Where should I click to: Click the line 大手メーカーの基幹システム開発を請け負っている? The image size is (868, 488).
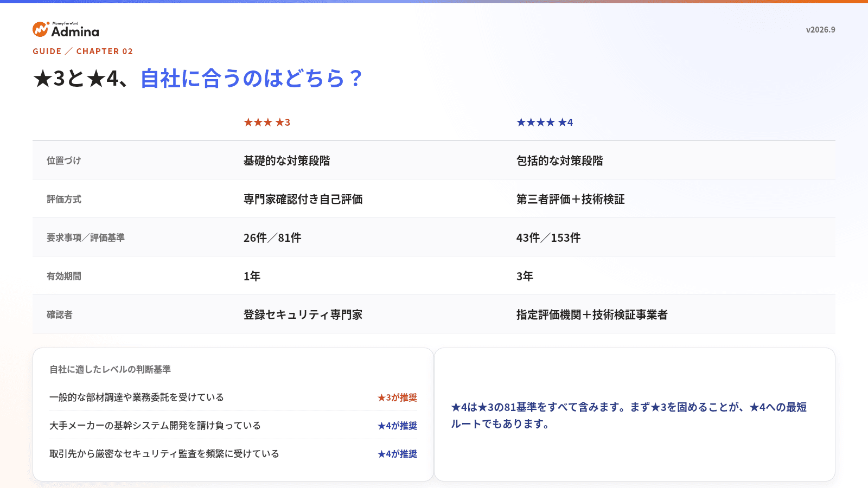pos(155,426)
